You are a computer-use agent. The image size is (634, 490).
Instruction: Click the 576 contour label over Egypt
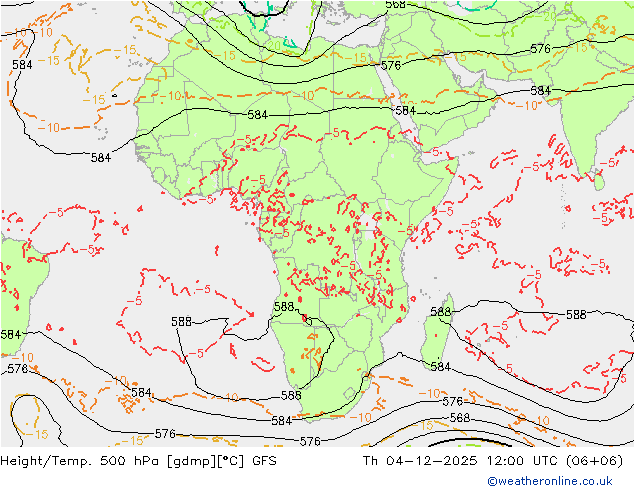391,65
